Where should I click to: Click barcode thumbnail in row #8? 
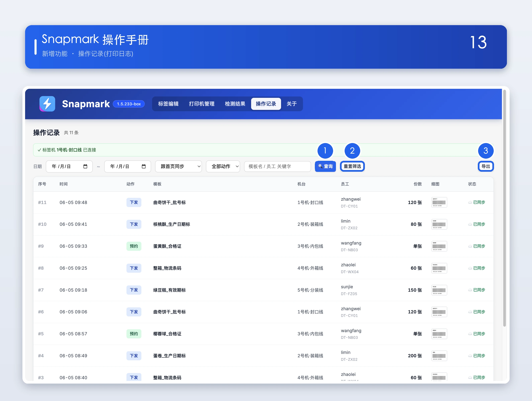click(439, 268)
